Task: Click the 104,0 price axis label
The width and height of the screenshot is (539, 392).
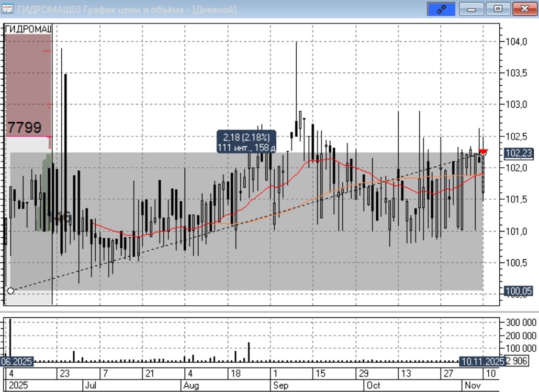Action: pyautogui.click(x=516, y=41)
